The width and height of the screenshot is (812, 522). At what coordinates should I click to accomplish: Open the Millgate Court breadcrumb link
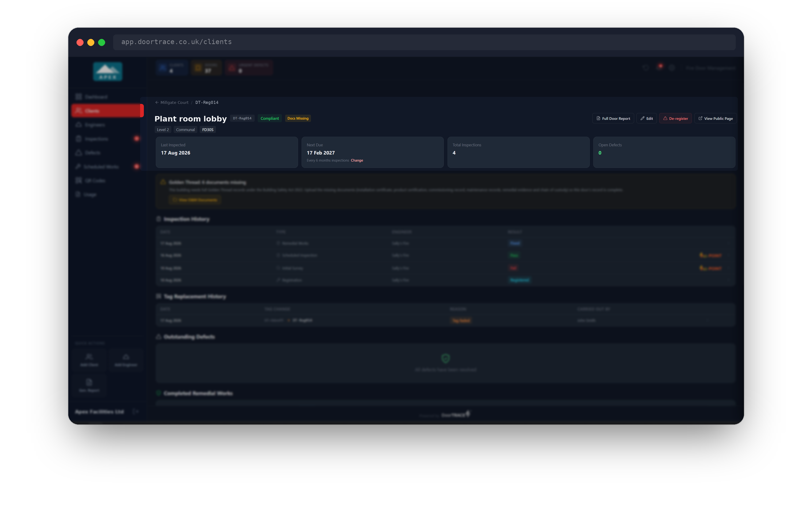pos(174,102)
